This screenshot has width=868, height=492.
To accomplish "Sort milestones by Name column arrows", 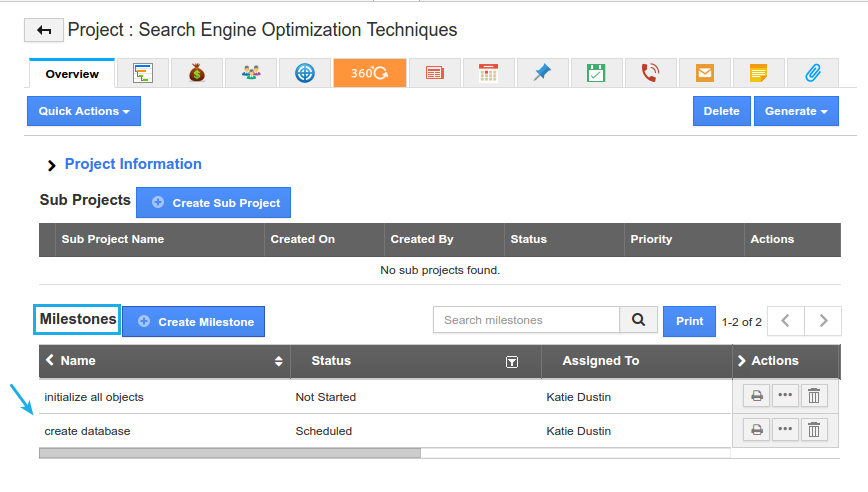I will 278,361.
